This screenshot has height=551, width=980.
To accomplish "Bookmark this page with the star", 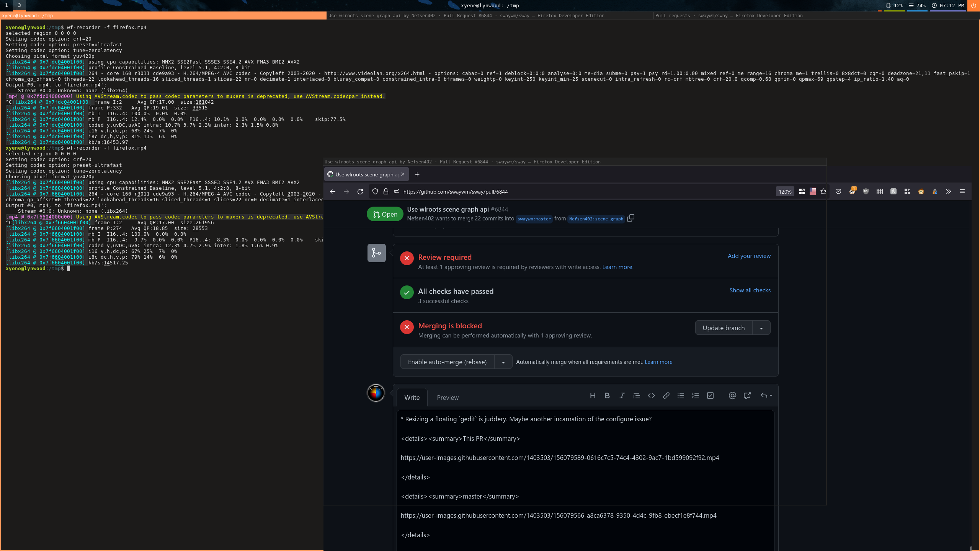I will pos(823,192).
